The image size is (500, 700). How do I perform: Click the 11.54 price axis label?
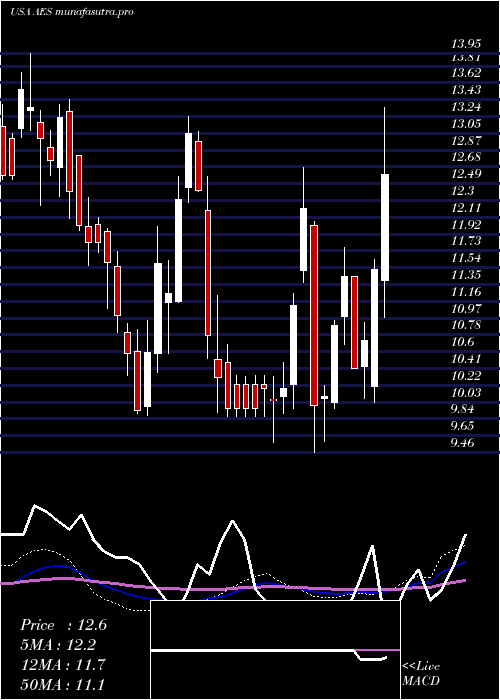click(x=466, y=258)
